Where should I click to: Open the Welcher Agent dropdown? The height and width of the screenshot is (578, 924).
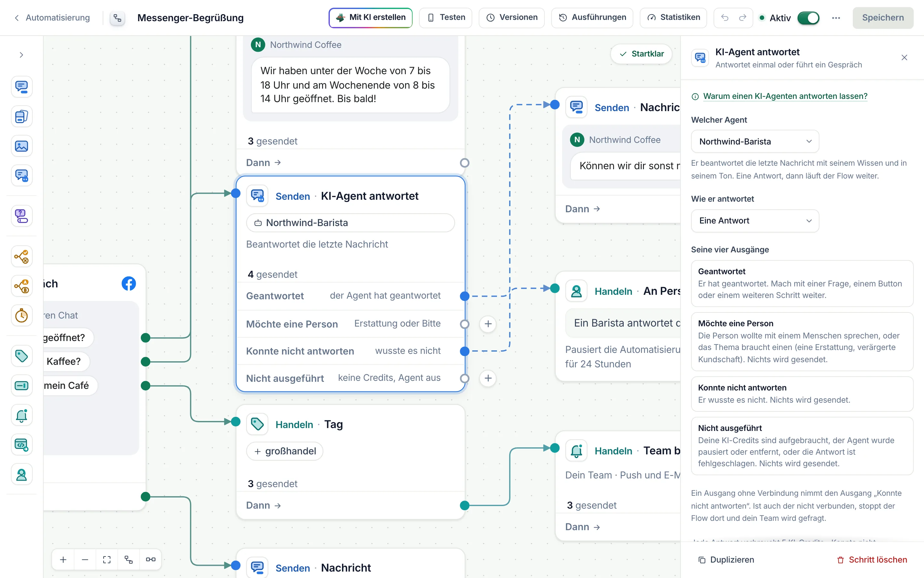tap(755, 141)
